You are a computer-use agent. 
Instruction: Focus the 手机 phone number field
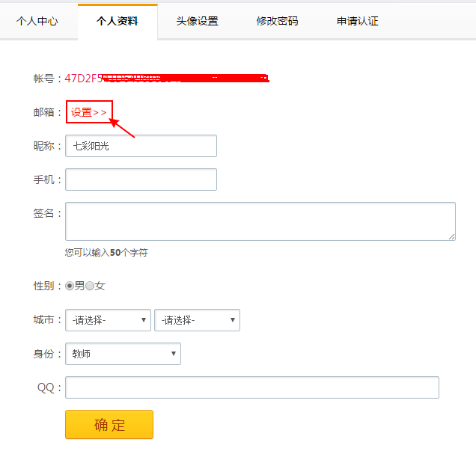(x=141, y=180)
